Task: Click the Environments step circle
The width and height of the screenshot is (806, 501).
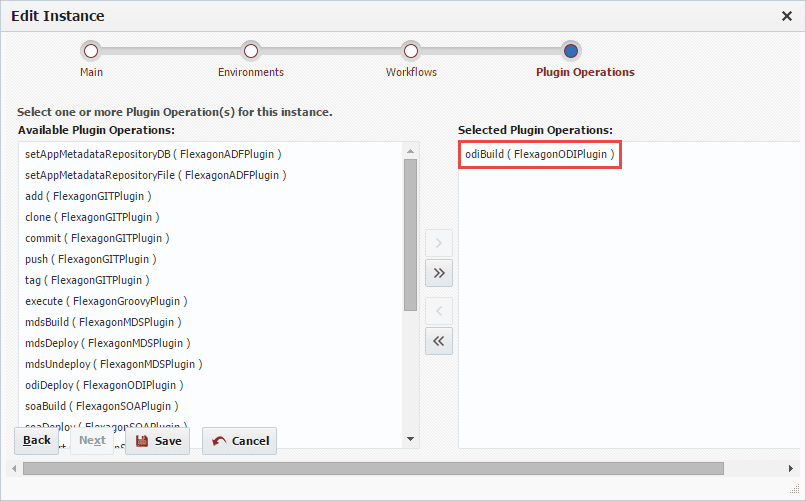Action: coord(251,51)
